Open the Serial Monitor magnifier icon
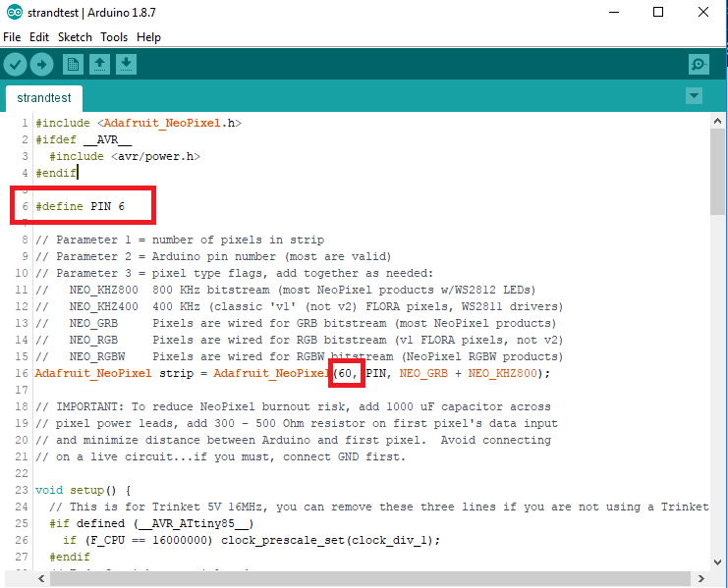Viewport: 728px width, 588px height. click(699, 64)
